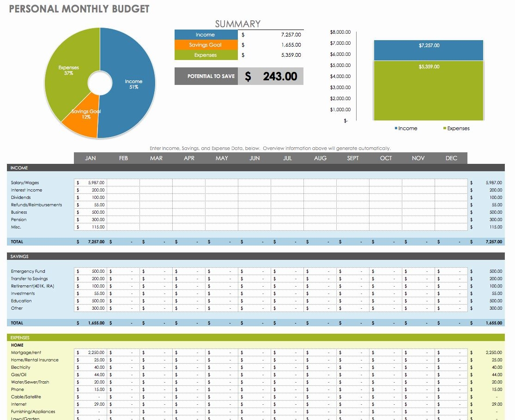
Task: Select the Misc. January cell 115.00
Action: pos(91,227)
